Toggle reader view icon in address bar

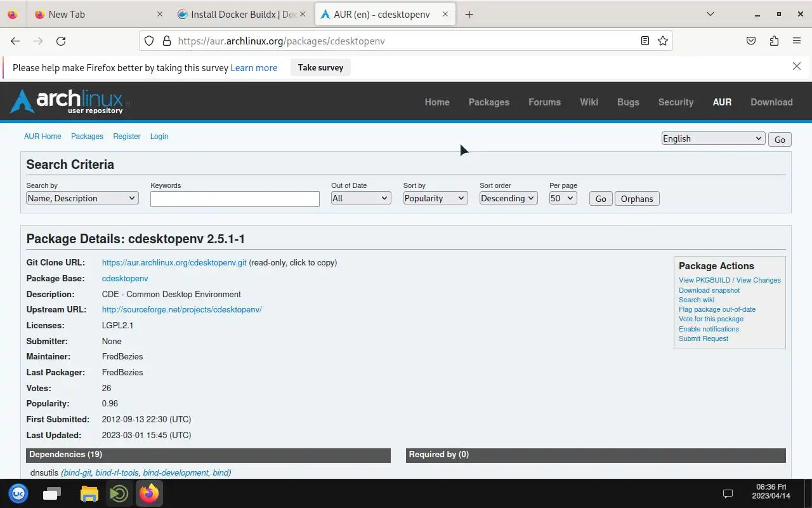click(645, 41)
